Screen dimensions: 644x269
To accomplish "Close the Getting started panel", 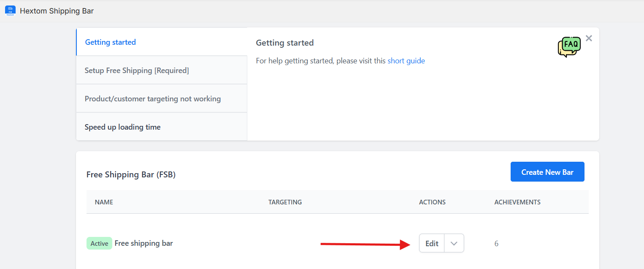I will pos(589,38).
